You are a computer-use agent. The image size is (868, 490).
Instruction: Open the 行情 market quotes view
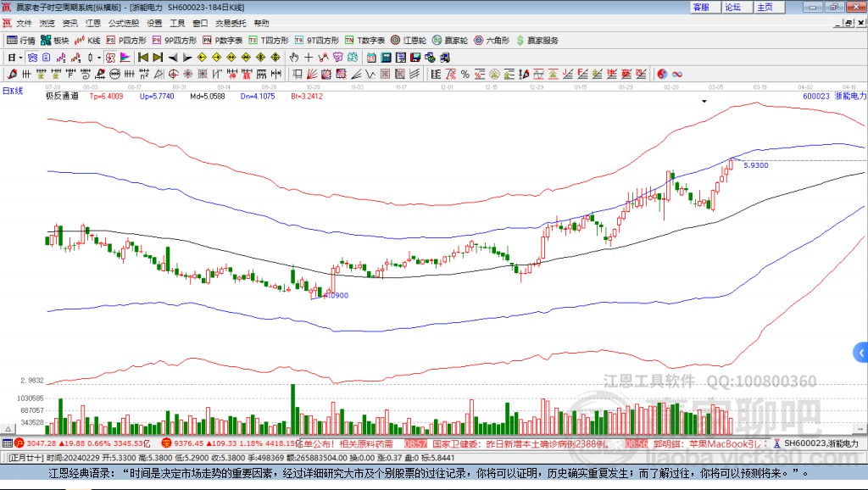pos(22,40)
